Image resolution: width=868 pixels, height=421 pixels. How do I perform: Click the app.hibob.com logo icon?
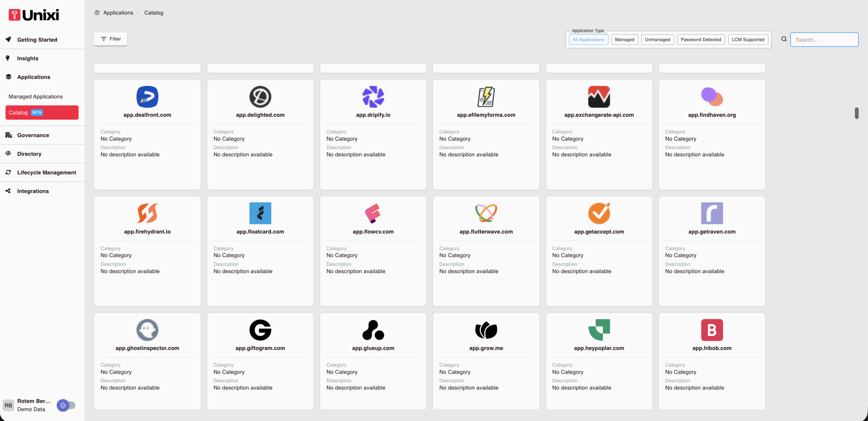pyautogui.click(x=712, y=330)
